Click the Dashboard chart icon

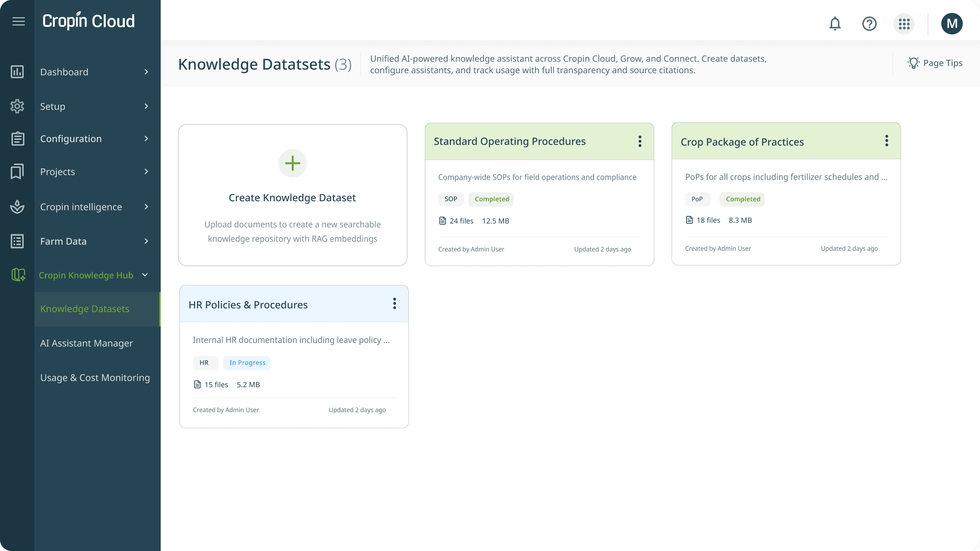[17, 71]
